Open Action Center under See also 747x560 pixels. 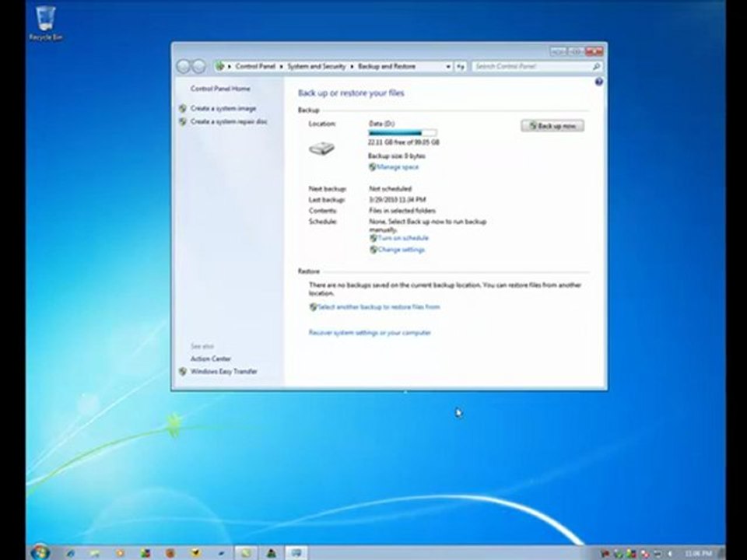click(211, 359)
